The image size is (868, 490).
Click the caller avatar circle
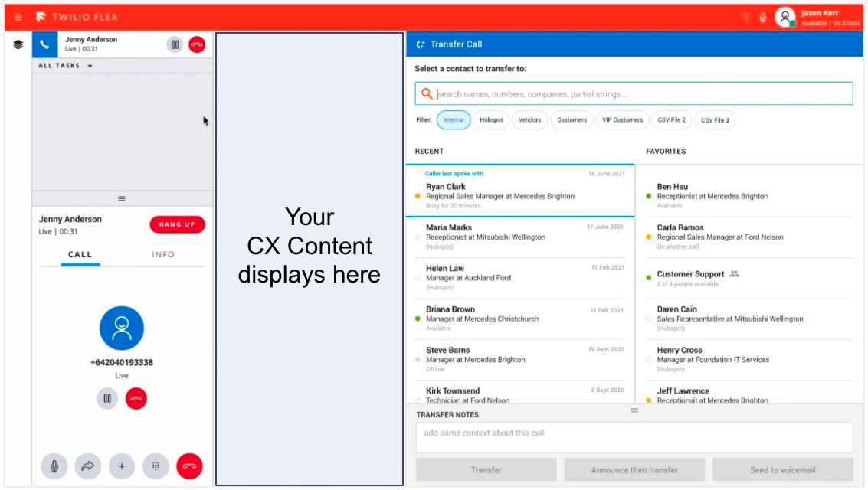(x=122, y=328)
